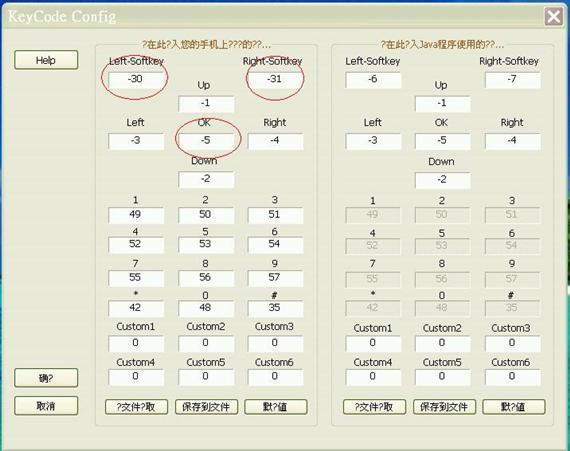Select phone panel key 5 field showing 53
570x451 pixels.
(206, 245)
